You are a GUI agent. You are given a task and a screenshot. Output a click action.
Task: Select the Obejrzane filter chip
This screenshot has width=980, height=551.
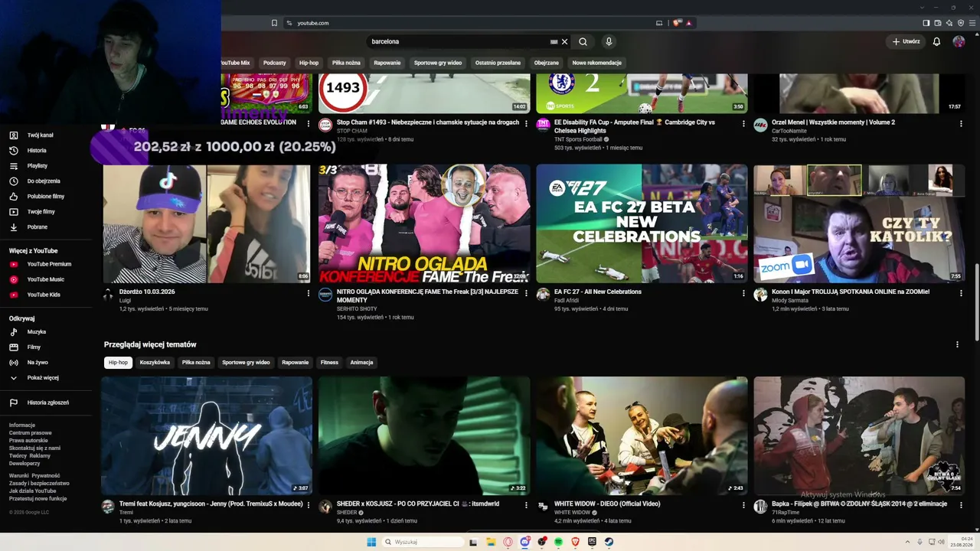(x=547, y=63)
